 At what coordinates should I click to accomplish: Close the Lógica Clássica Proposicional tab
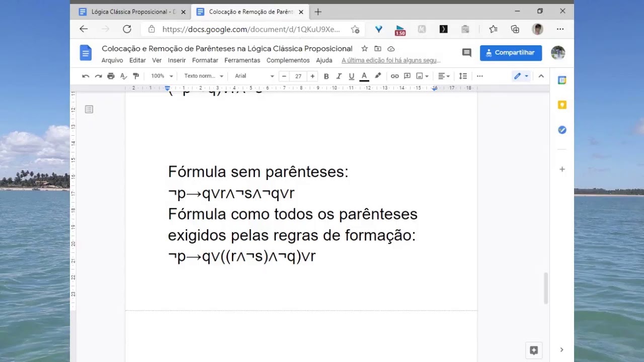(183, 12)
